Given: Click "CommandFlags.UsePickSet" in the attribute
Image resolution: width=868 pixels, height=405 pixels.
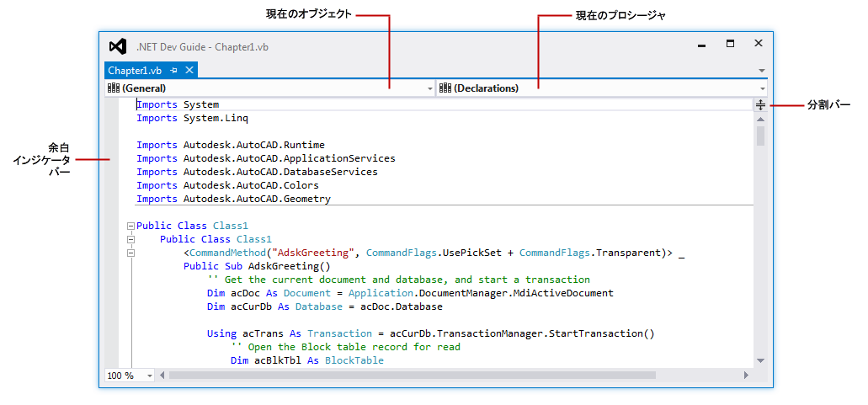Looking at the screenshot, I should coord(434,253).
